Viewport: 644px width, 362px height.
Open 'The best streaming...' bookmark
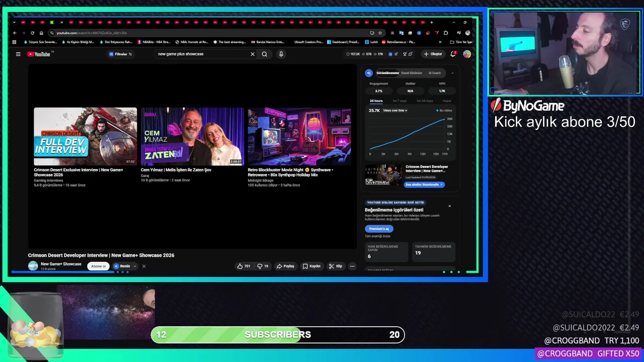tap(229, 42)
